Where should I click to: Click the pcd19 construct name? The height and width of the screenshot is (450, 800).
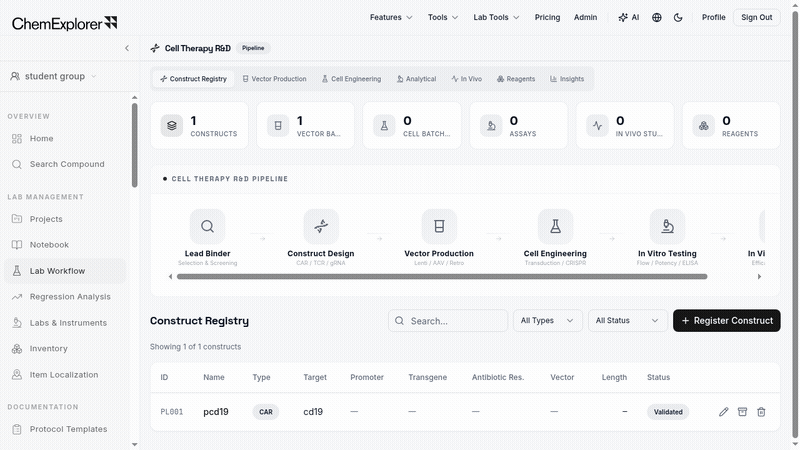point(216,412)
